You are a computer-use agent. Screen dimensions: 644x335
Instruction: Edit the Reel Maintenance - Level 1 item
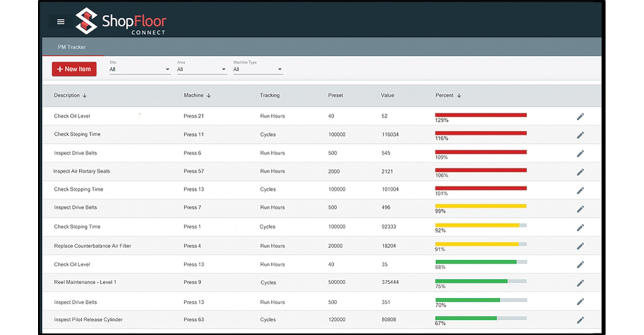[x=580, y=283]
